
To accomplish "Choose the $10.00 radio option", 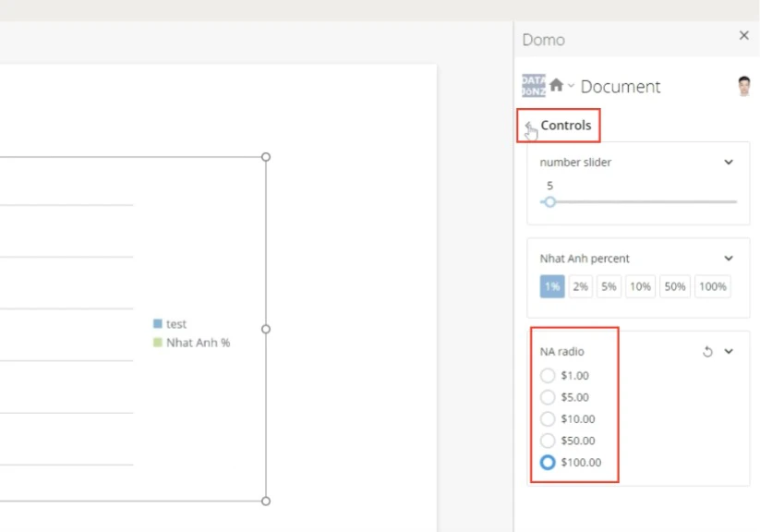I will click(x=548, y=418).
